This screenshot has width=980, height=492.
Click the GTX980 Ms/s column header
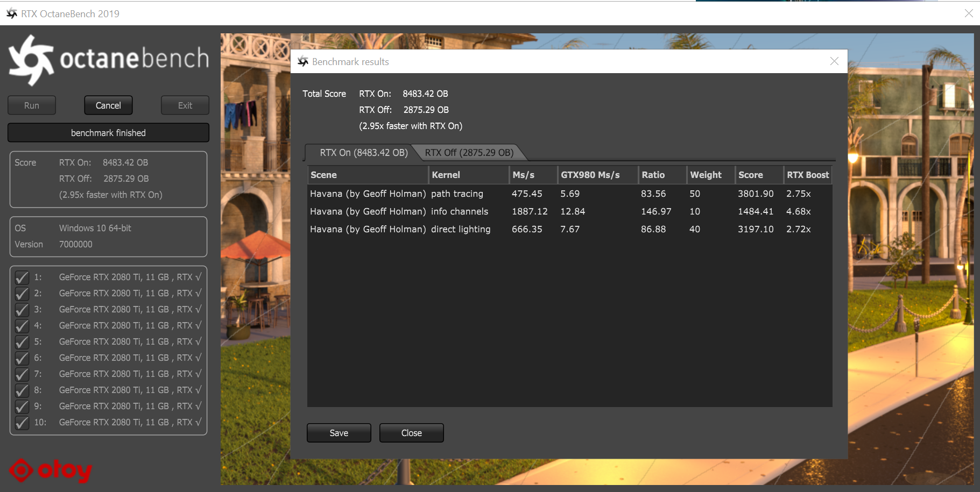click(598, 175)
